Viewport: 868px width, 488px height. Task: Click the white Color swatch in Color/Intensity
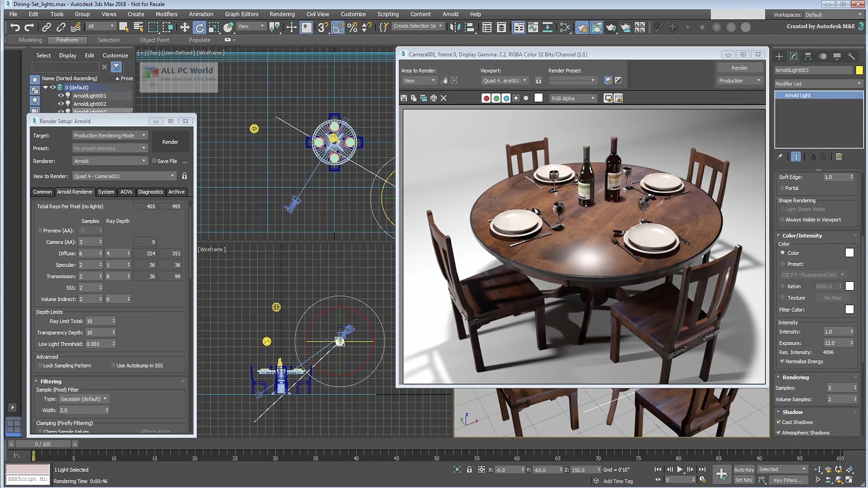[850, 253]
